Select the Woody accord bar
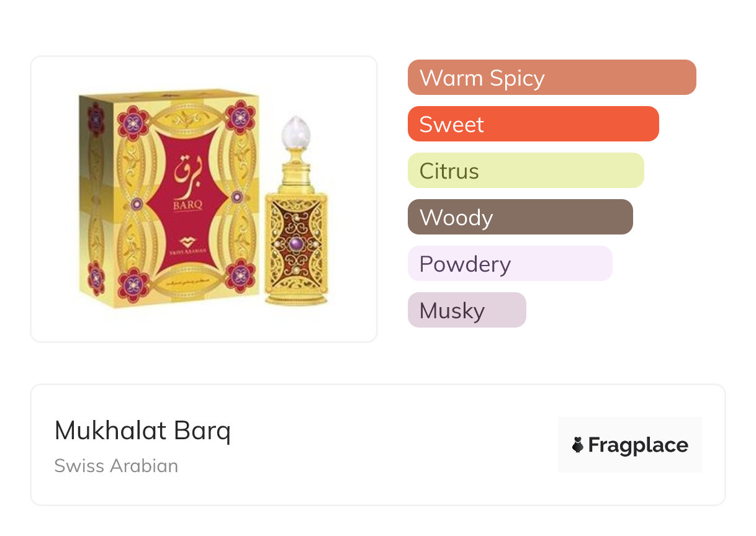Viewport: 756px width, 536px height. tap(520, 217)
